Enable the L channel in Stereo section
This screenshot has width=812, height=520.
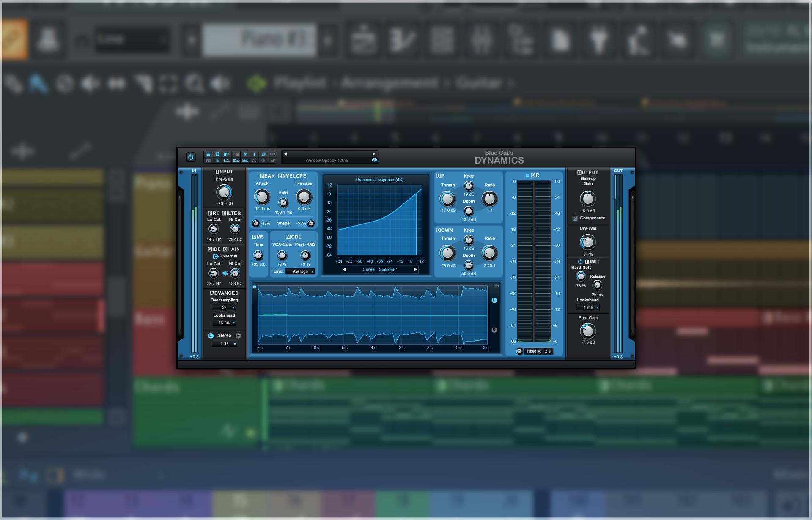211,336
